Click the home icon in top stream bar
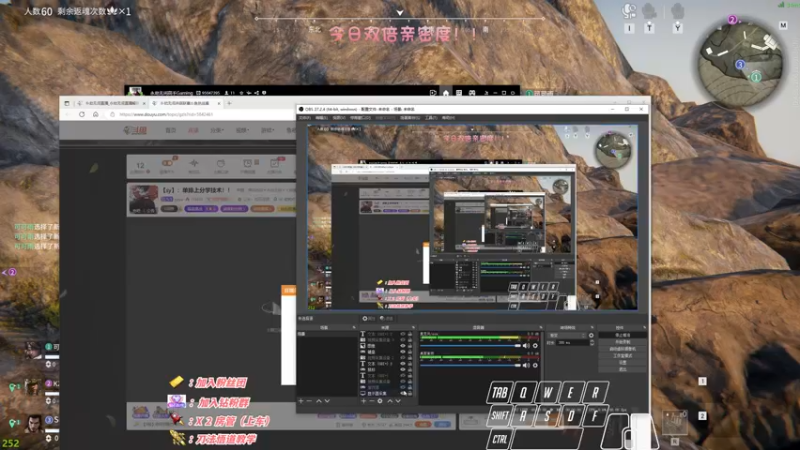 click(446, 93)
